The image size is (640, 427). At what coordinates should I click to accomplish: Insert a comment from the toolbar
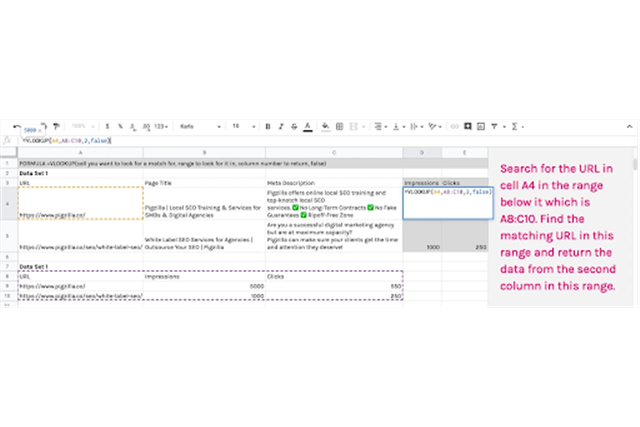click(x=468, y=127)
